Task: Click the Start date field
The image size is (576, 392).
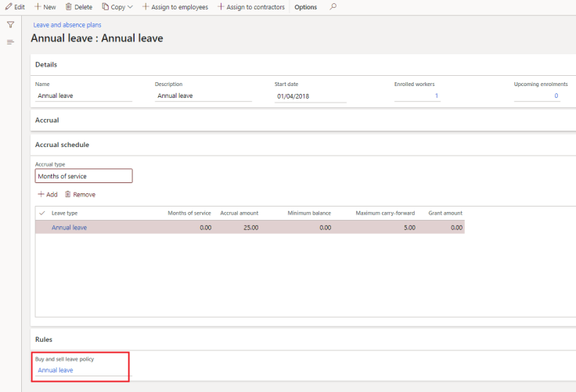Action: 309,96
